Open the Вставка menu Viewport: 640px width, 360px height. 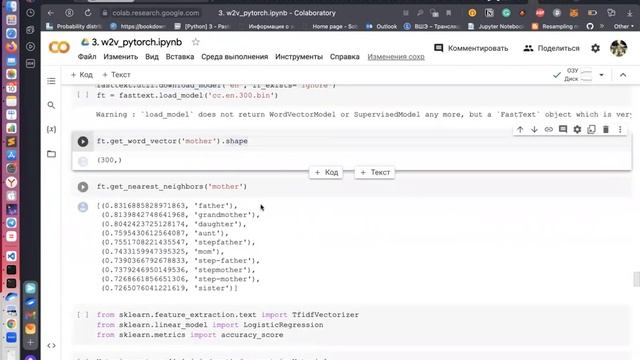[180, 57]
